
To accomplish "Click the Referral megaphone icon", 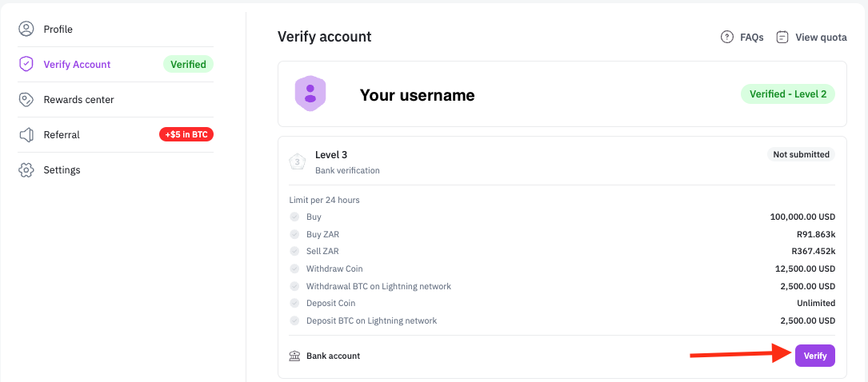I will pos(26,134).
